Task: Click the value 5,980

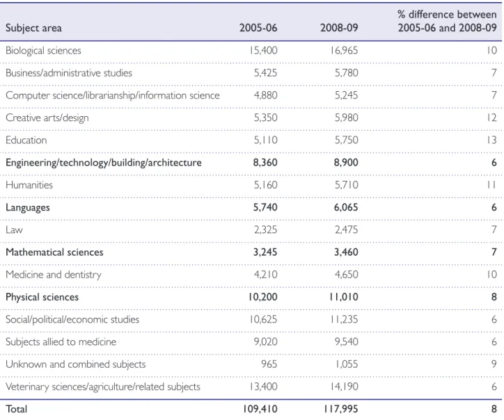Action: coord(347,118)
